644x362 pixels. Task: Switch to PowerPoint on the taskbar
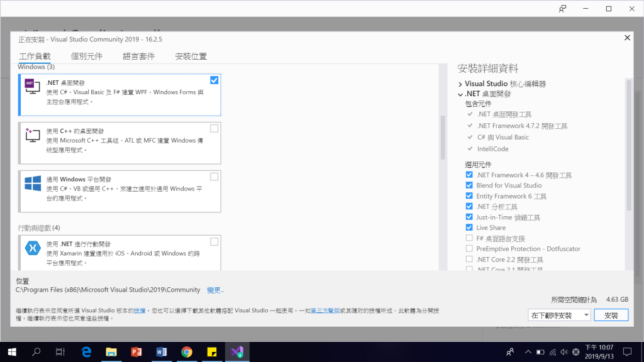click(x=136, y=352)
